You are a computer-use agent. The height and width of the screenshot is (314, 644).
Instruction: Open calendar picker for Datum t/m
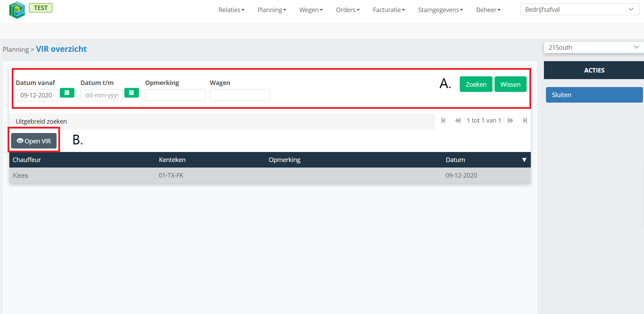131,93
